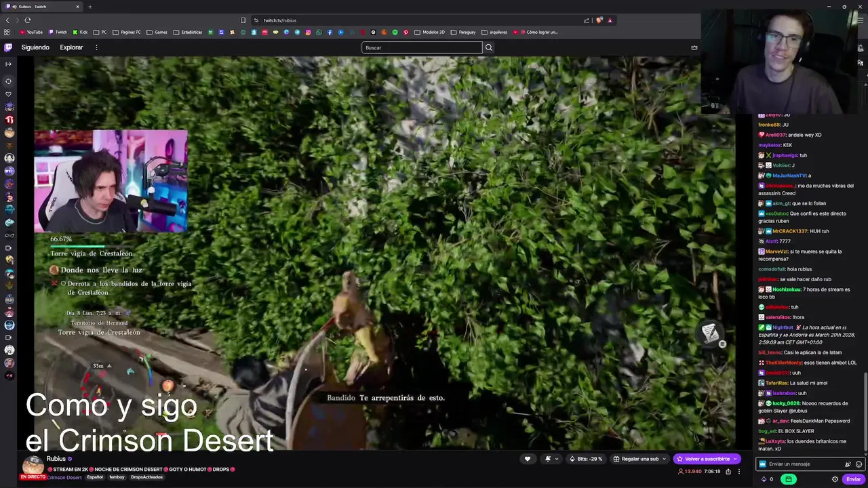Viewport: 868px width, 488px height.
Task: Open the browser share icon
Action: point(587,20)
